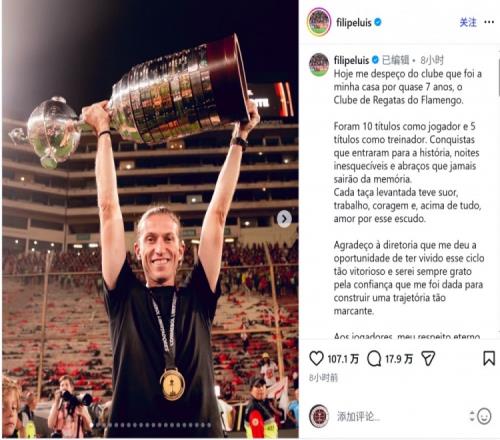Open filipeluis profile picture in header
The height and width of the screenshot is (440, 500).
tap(319, 22)
